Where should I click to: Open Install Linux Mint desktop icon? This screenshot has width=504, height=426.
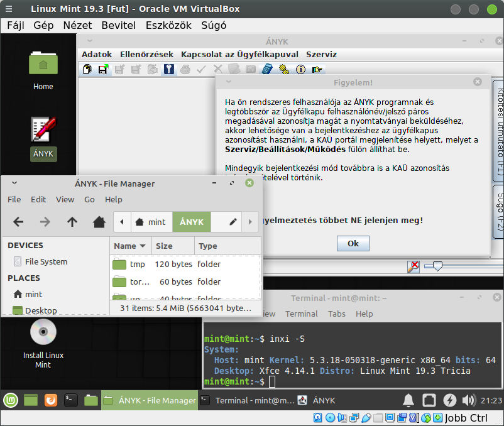tap(43, 332)
